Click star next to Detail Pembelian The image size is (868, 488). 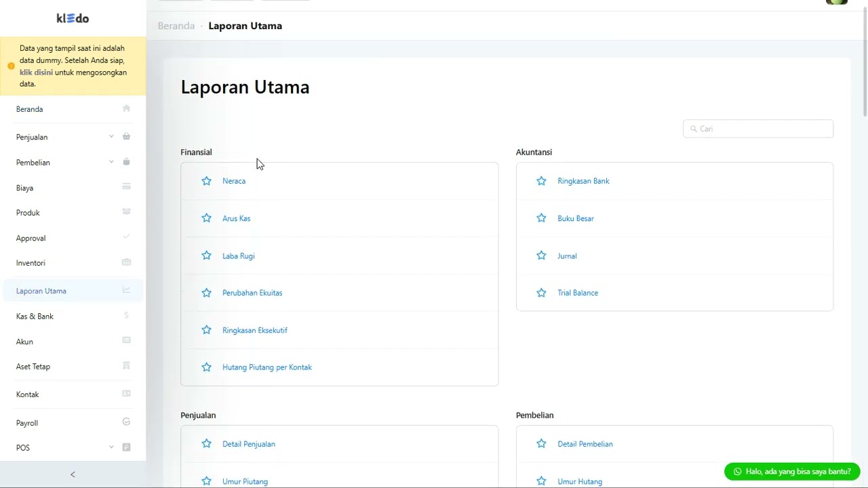541,444
